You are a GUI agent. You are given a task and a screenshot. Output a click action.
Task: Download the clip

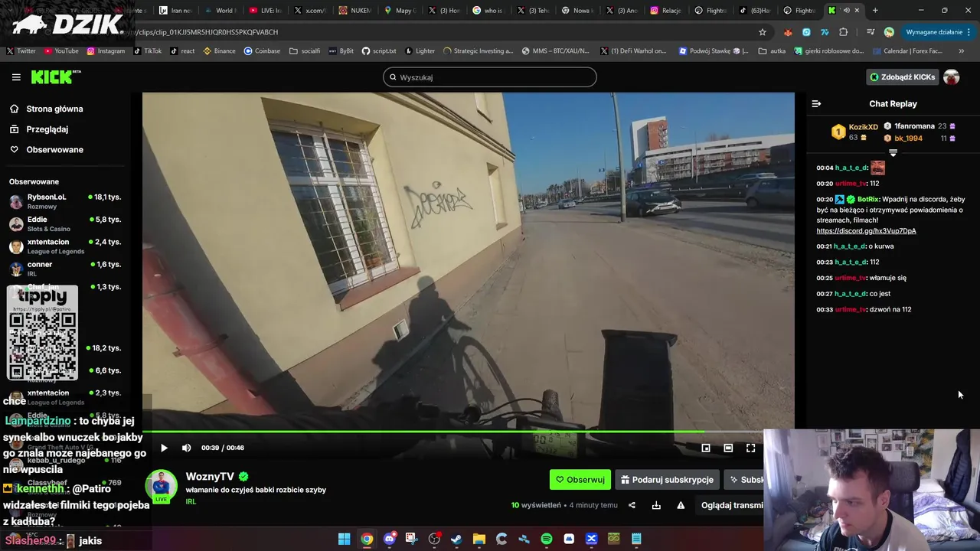point(656,505)
